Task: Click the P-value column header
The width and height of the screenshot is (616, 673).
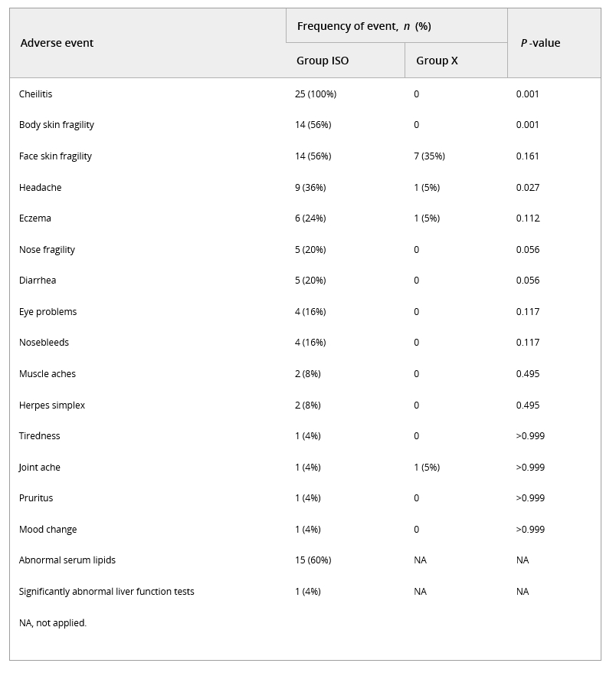Action: point(540,43)
